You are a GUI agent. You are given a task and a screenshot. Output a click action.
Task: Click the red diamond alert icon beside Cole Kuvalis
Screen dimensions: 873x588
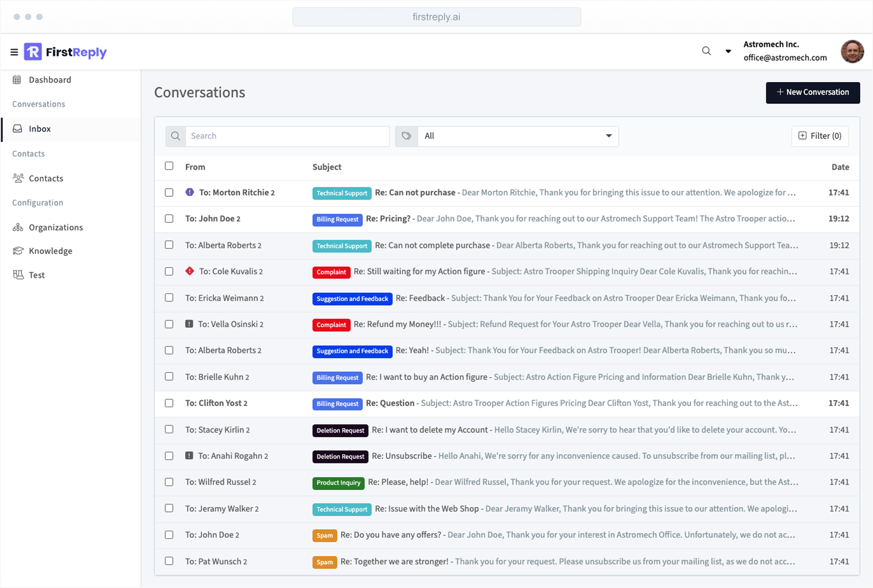pos(190,271)
